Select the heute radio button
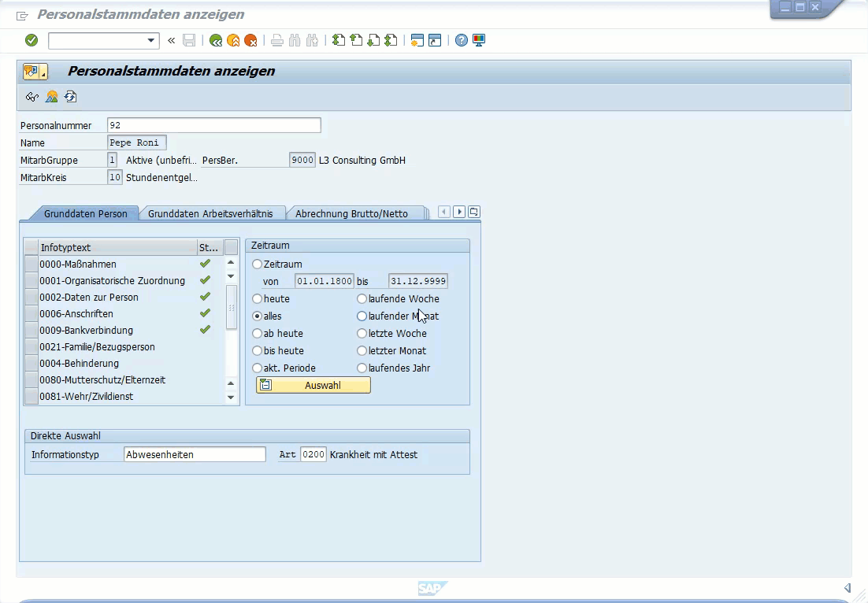The image size is (868, 603). (x=257, y=298)
